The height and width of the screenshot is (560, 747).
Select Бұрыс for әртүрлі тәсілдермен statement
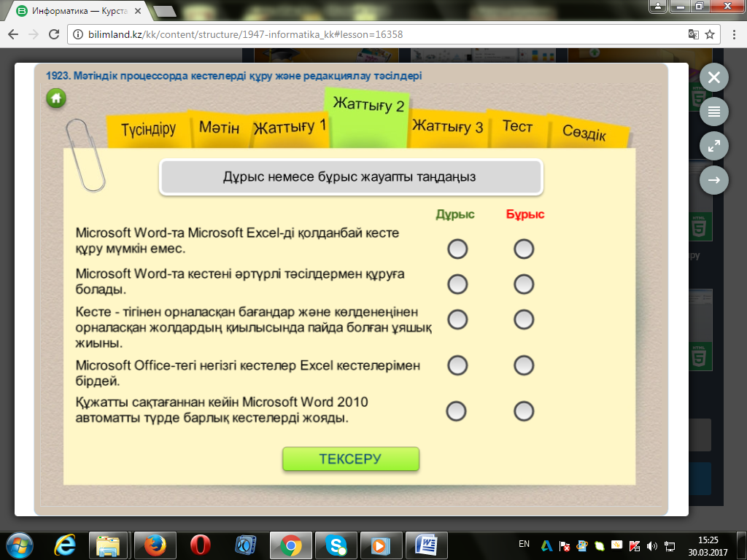524,284
